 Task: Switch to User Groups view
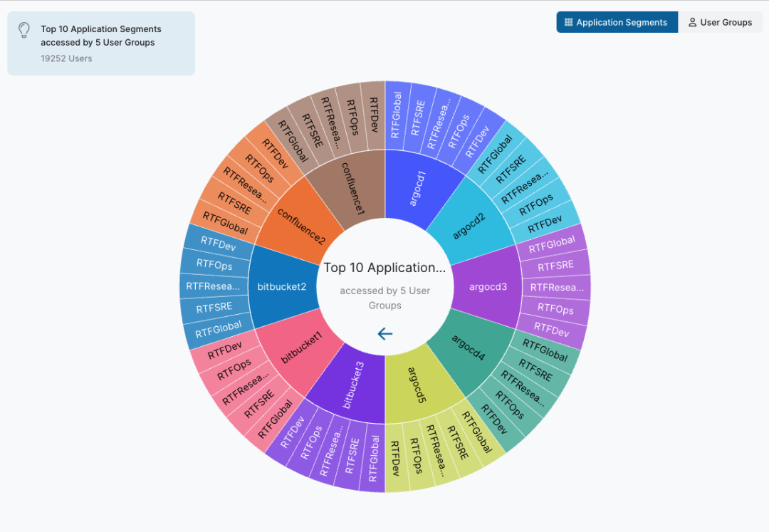(720, 22)
